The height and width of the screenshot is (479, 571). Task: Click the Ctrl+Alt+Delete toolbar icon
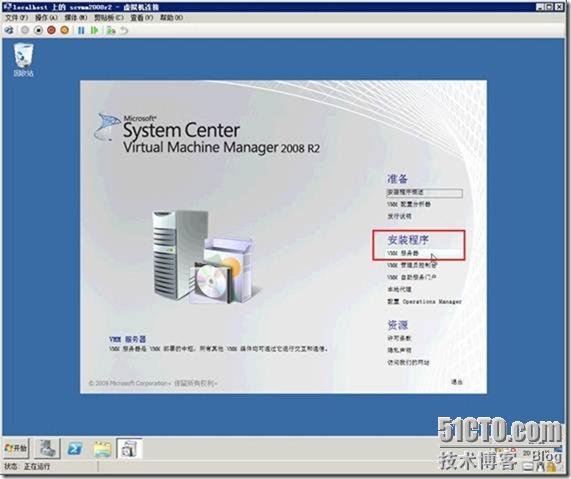tap(9, 30)
